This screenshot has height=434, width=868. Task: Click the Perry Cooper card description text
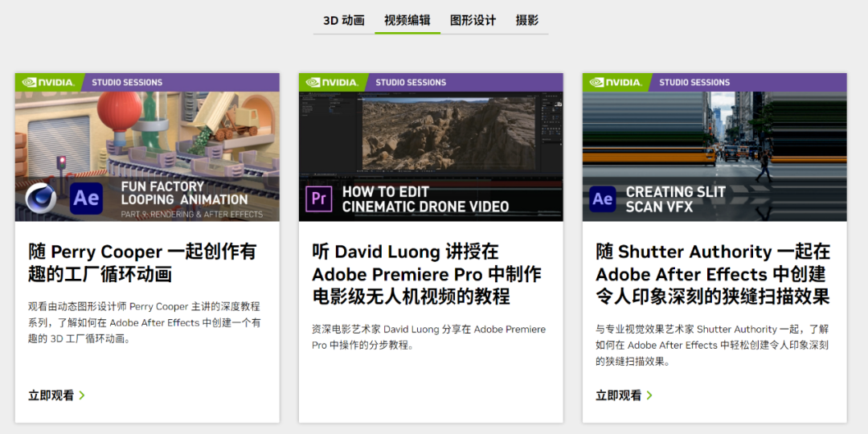coord(144,323)
